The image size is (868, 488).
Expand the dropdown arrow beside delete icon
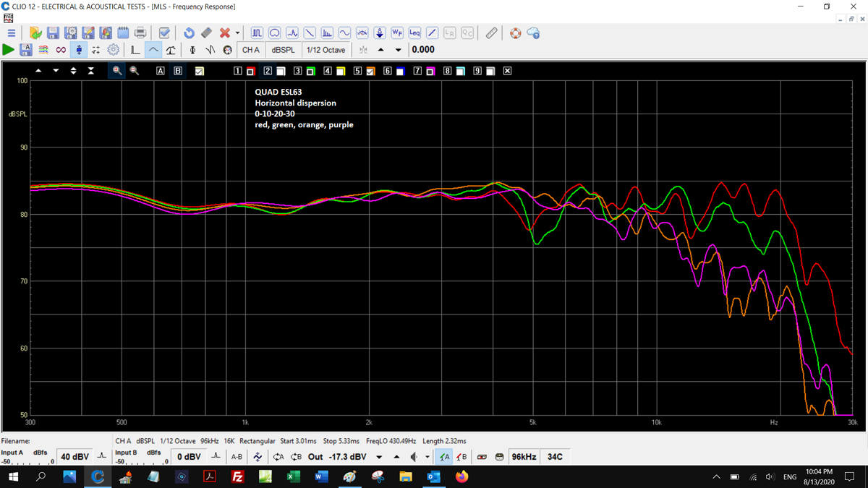pyautogui.click(x=237, y=33)
